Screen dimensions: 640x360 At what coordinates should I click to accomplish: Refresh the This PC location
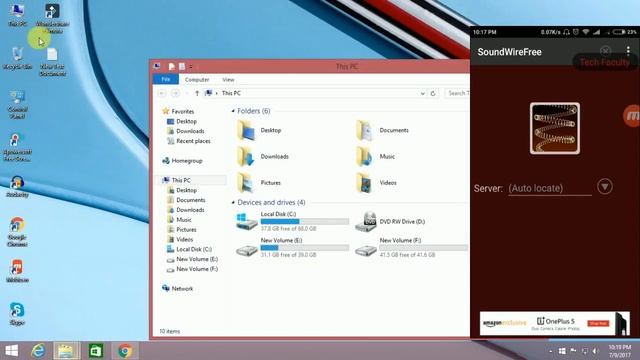pyautogui.click(x=433, y=93)
